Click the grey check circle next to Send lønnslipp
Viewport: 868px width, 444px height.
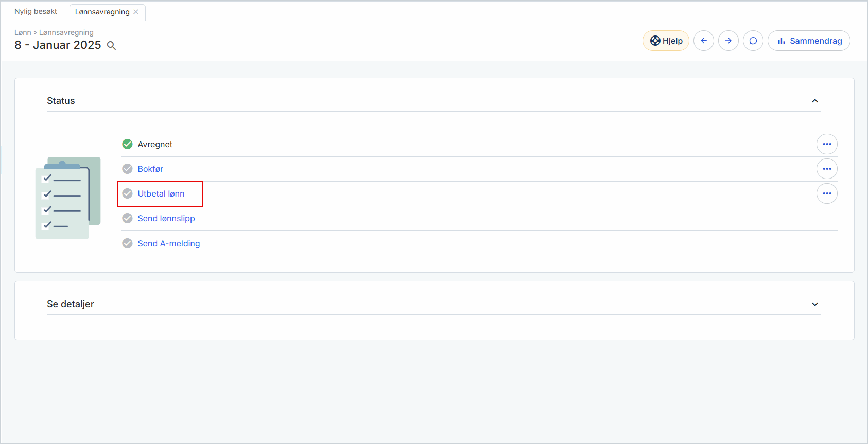click(x=127, y=218)
